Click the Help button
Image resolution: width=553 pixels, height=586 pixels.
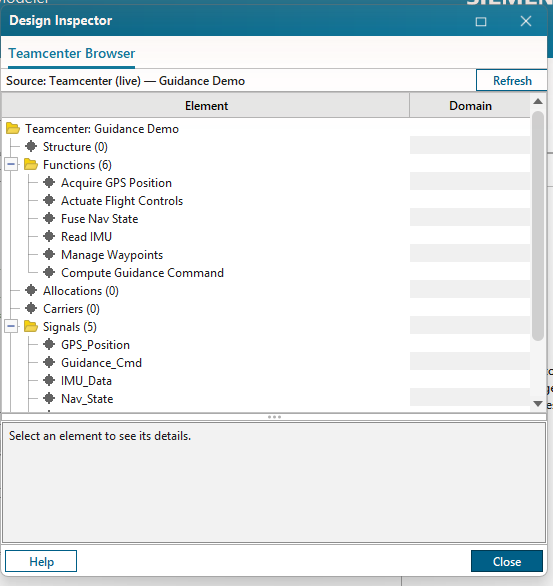coord(41,561)
